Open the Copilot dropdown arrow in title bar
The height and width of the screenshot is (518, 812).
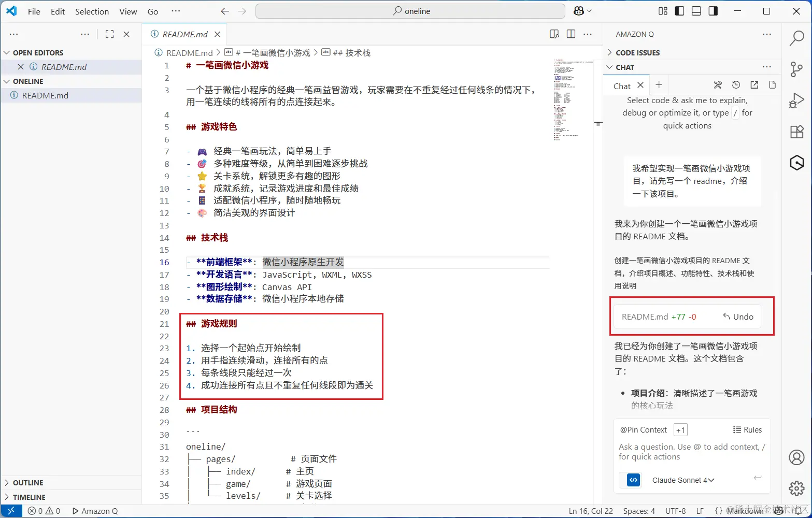point(589,11)
